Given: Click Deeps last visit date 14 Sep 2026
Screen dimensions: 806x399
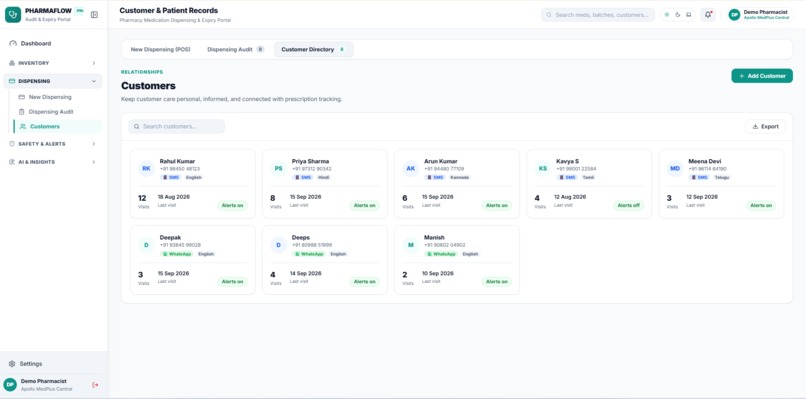Looking at the screenshot, I should tap(305, 274).
